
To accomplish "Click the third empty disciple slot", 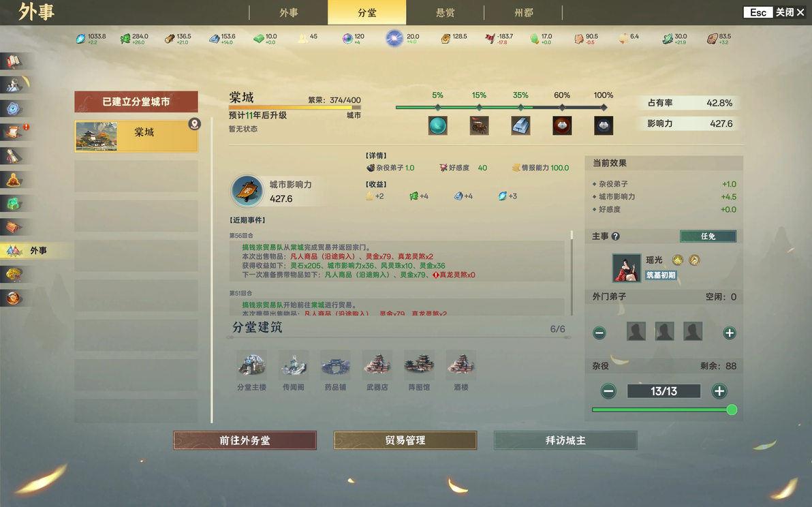I will click(693, 331).
